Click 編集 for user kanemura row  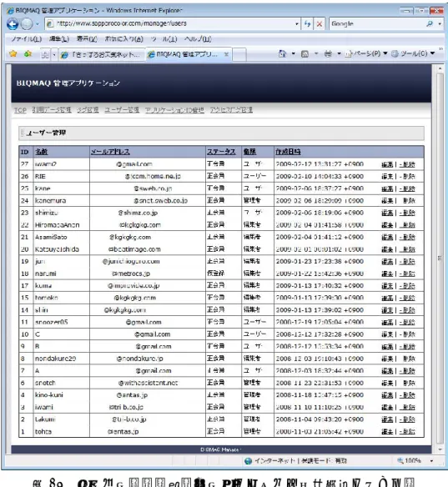click(x=387, y=201)
